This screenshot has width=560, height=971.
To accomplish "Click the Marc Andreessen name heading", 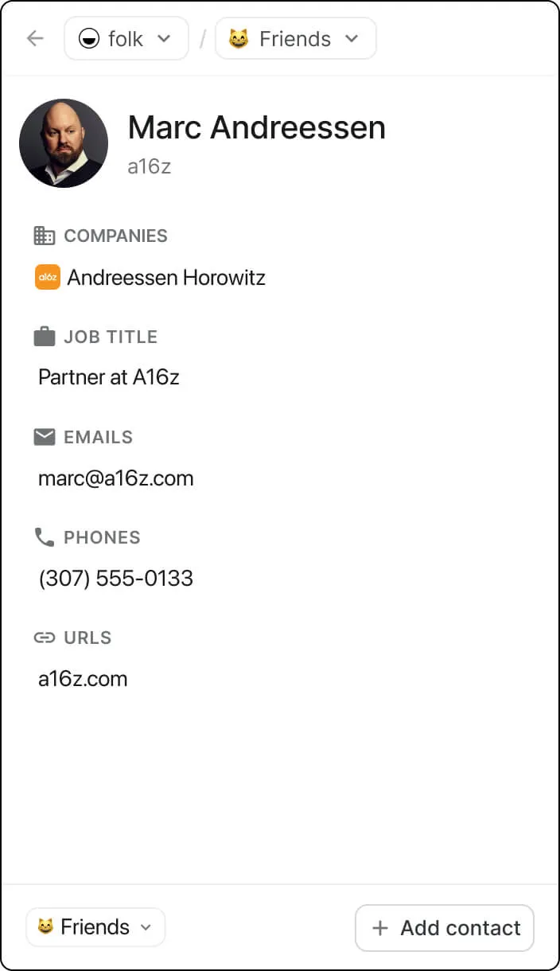I will click(x=256, y=127).
